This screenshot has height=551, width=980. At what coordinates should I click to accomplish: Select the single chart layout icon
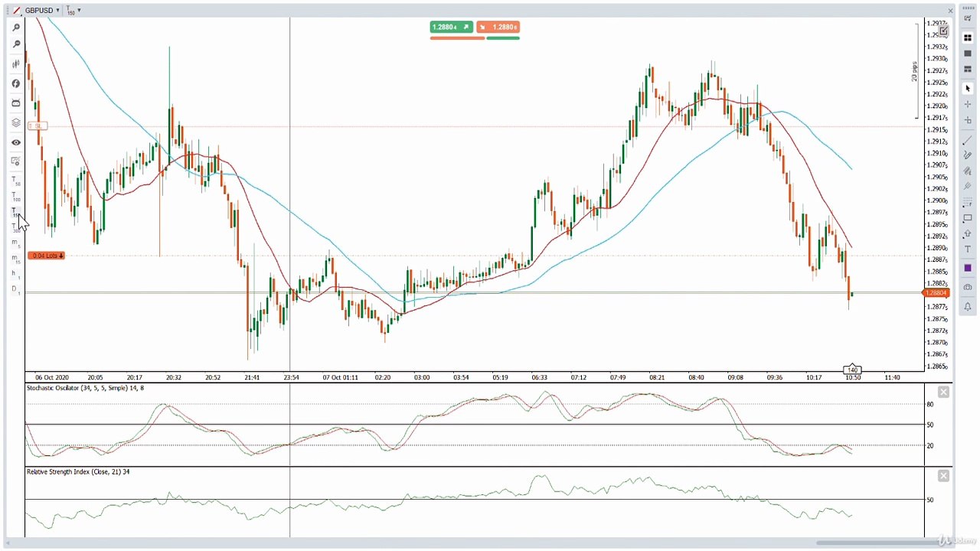(x=968, y=54)
